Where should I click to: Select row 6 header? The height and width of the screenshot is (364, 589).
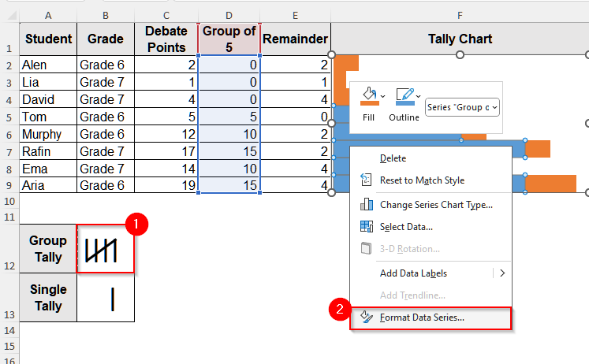pos(9,135)
